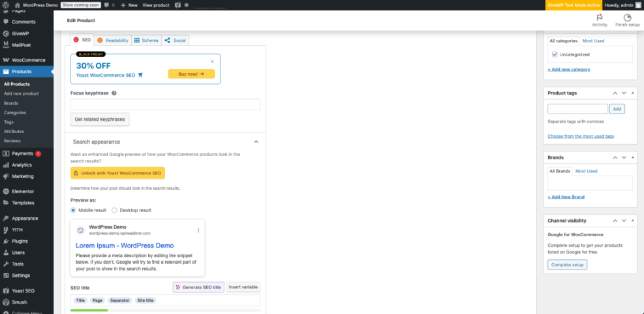The width and height of the screenshot is (644, 314).
Task: Open Most Used brands tab
Action: tap(586, 171)
